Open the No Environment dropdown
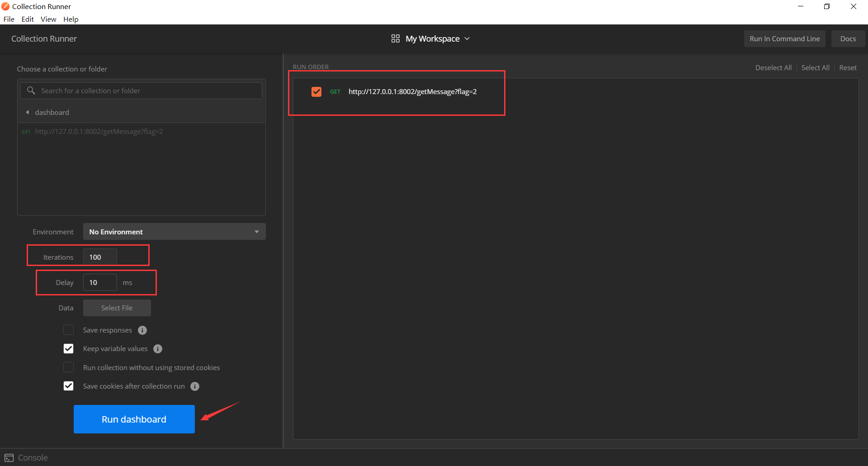Image resolution: width=868 pixels, height=466 pixels. pyautogui.click(x=174, y=232)
